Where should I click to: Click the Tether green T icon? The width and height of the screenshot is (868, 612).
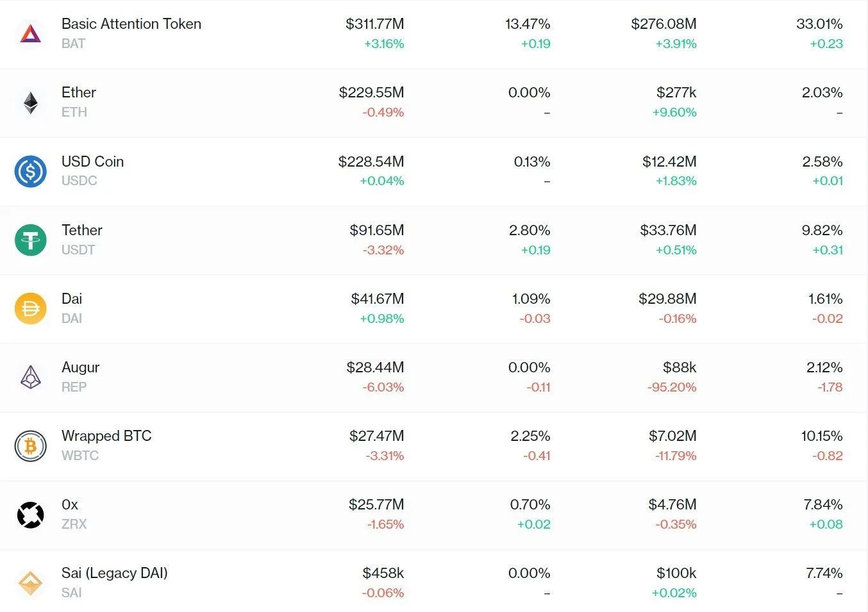[30, 240]
